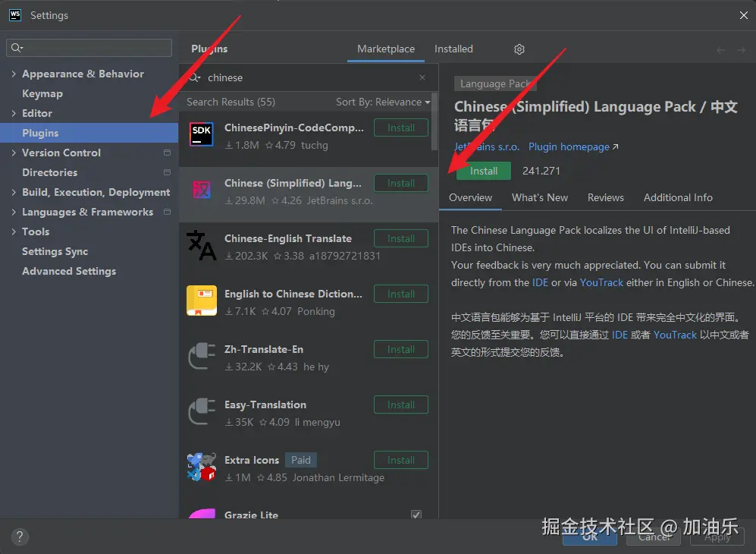The height and width of the screenshot is (554, 756).
Task: Select Plugins in settings tree
Action: [x=89, y=133]
